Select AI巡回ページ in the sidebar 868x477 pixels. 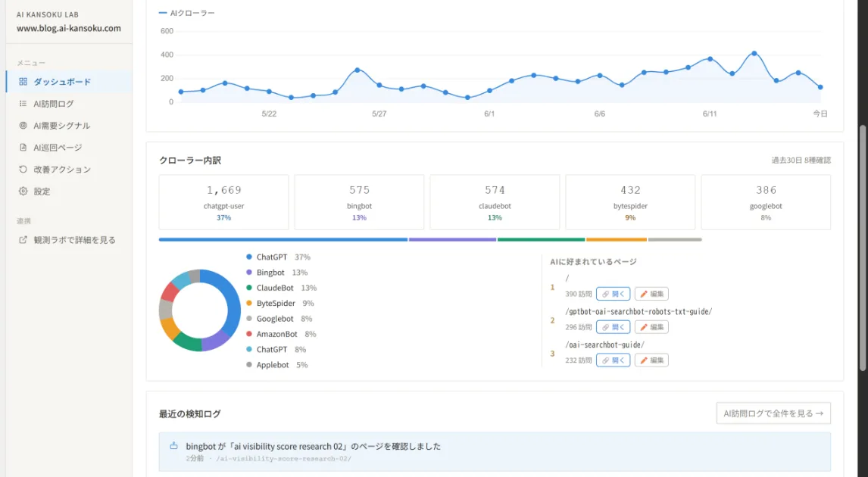[69, 147]
